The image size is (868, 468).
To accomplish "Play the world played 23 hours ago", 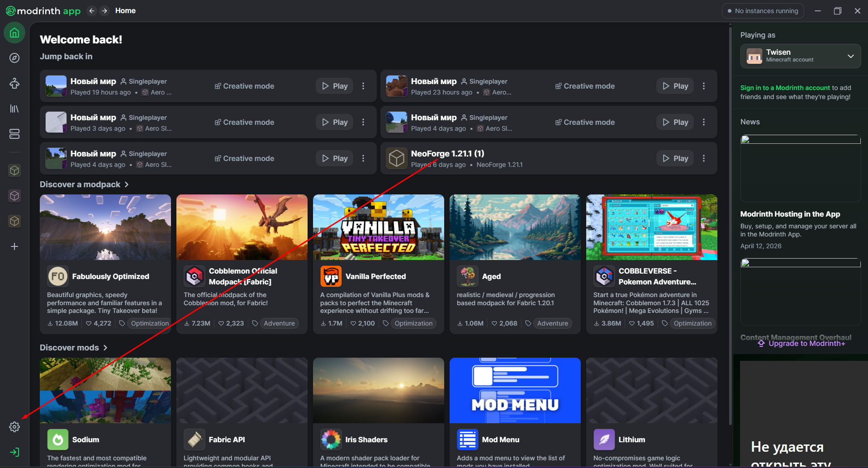I will (x=675, y=86).
